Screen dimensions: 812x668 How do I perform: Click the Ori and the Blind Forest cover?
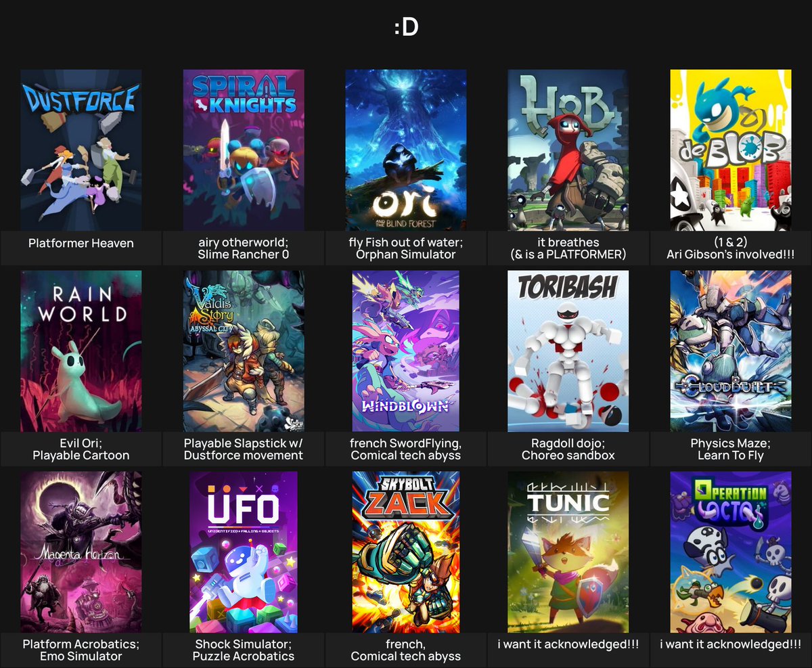click(x=406, y=150)
